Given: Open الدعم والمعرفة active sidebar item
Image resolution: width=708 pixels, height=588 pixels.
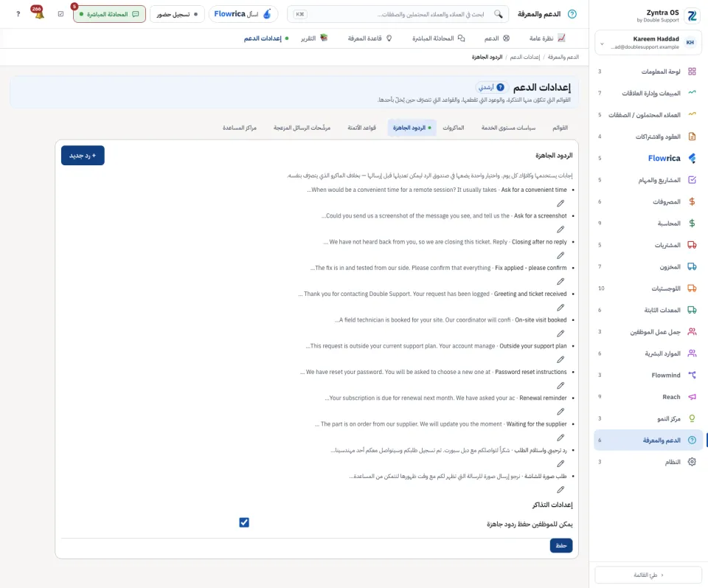Looking at the screenshot, I should pos(648,440).
